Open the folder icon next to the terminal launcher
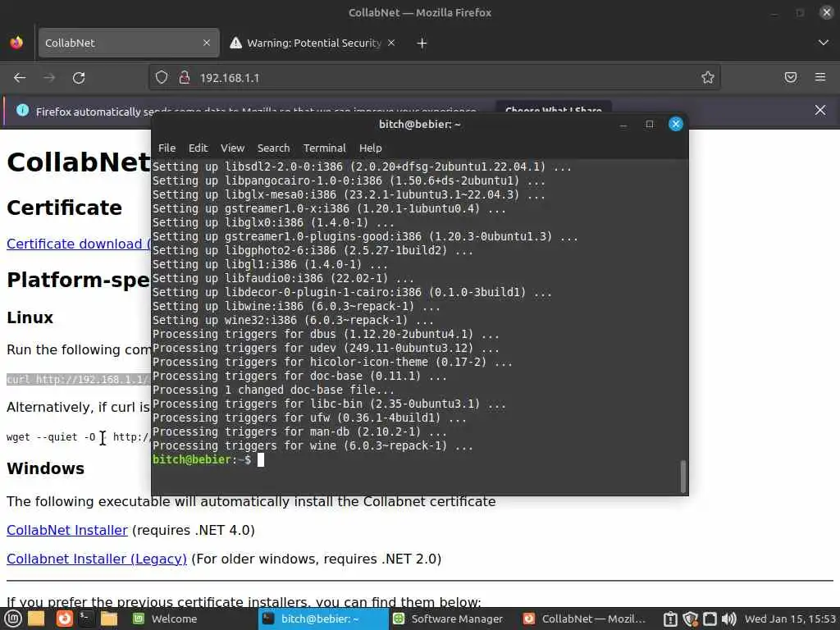 109,619
